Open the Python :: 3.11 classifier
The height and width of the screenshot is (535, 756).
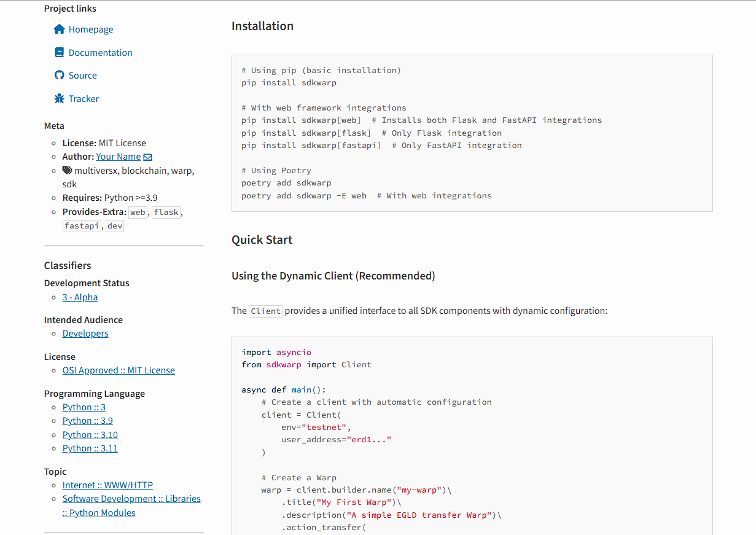click(x=90, y=448)
